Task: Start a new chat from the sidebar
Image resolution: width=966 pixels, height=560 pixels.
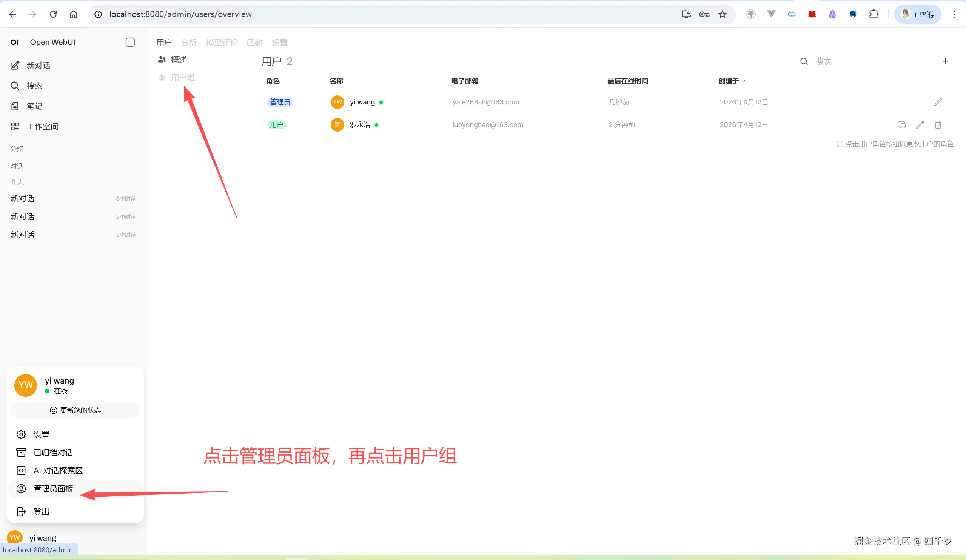Action: pyautogui.click(x=38, y=65)
